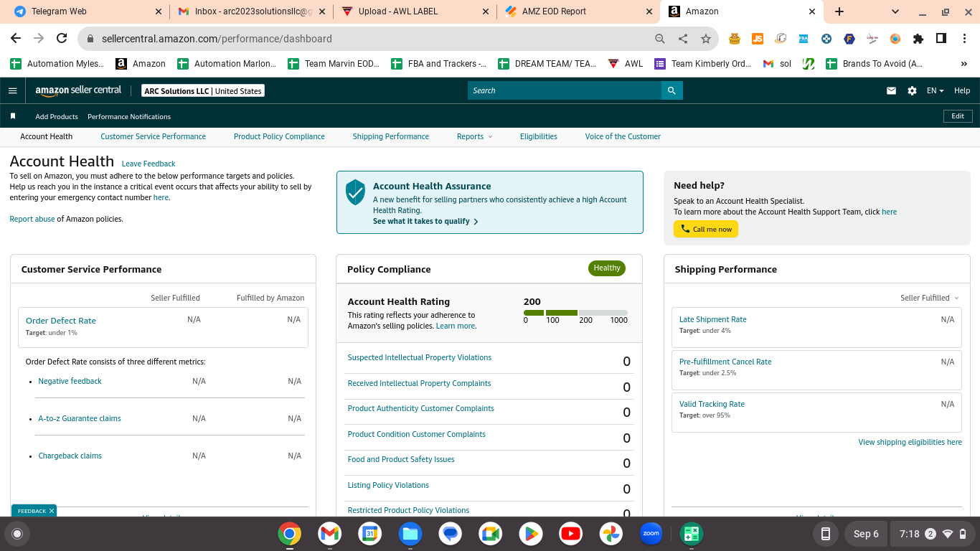Open the Files app from the shelf
Viewport: 980px width, 551px height.
pyautogui.click(x=410, y=534)
